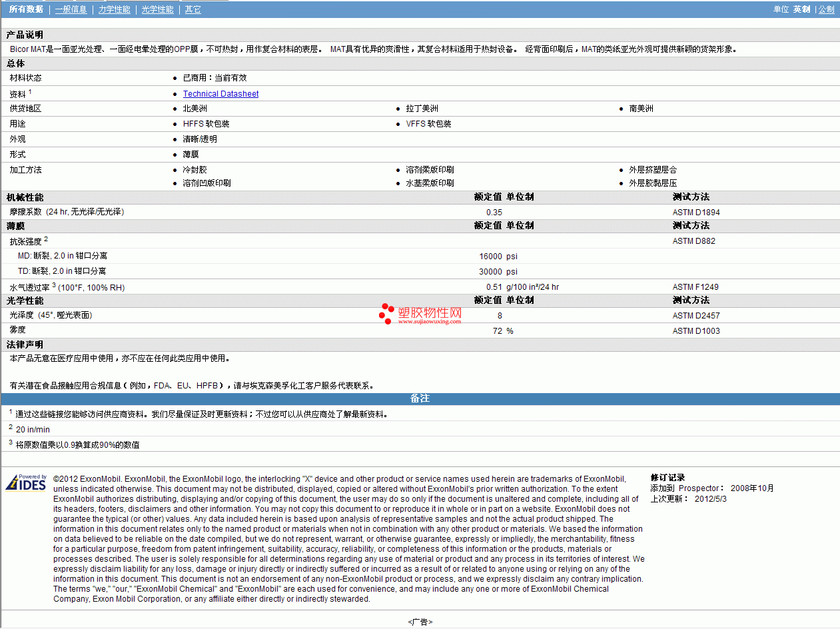Click the haze value 72 %
The width and height of the screenshot is (840, 629).
pyautogui.click(x=503, y=331)
